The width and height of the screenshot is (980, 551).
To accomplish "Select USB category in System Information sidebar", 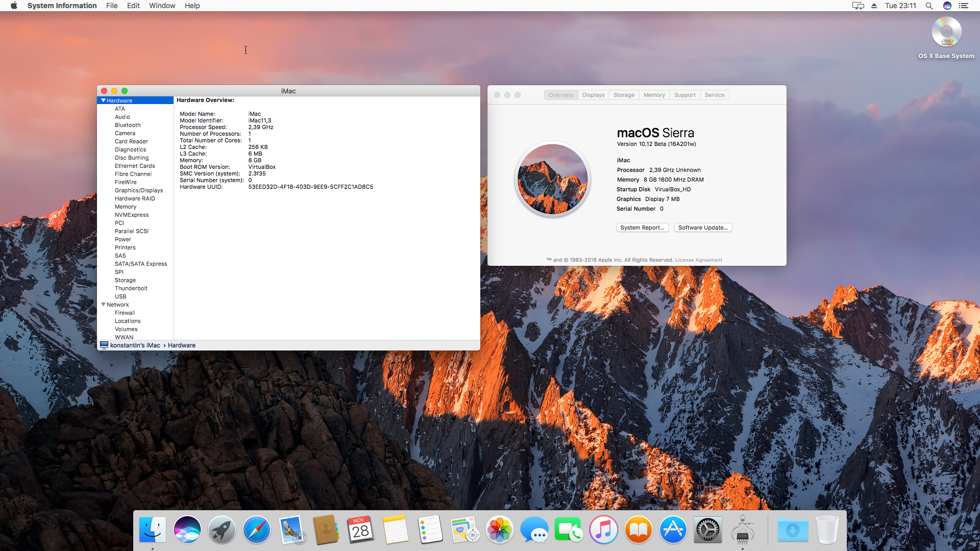I will point(120,296).
